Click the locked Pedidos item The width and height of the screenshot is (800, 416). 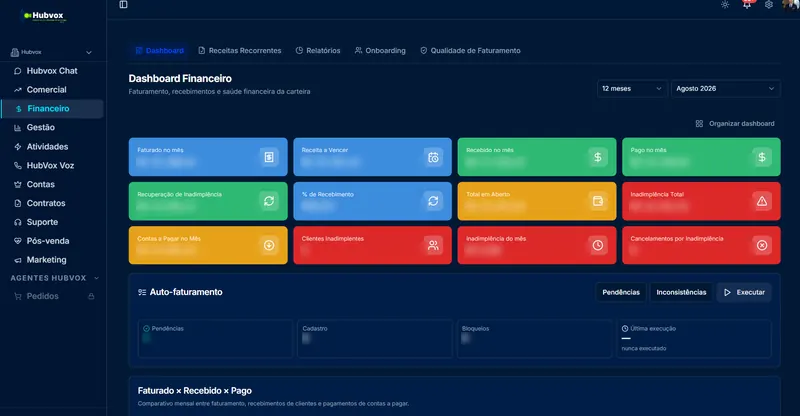[52, 296]
